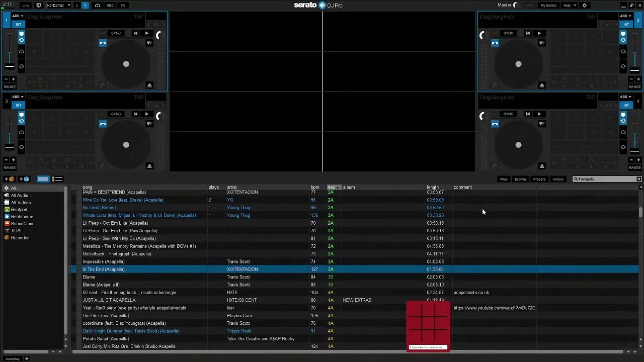Play deck 3
This screenshot has width=644, height=362.
146,114
